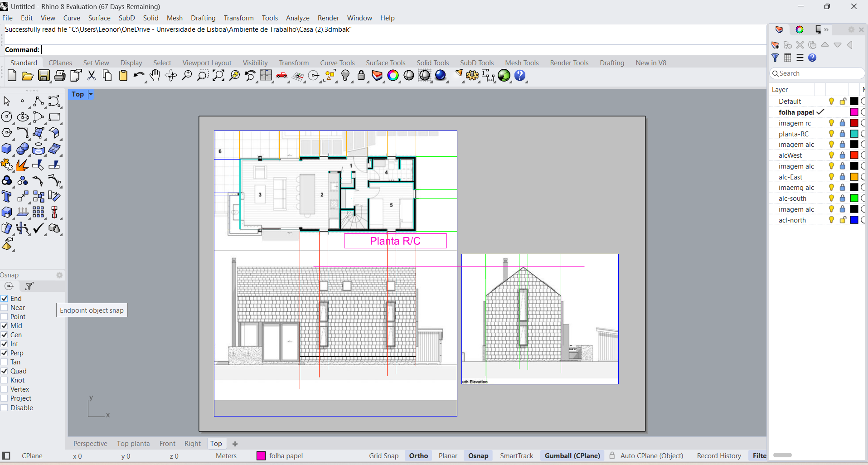
Task: Open the Top viewport dropdown arrow
Action: 91,94
